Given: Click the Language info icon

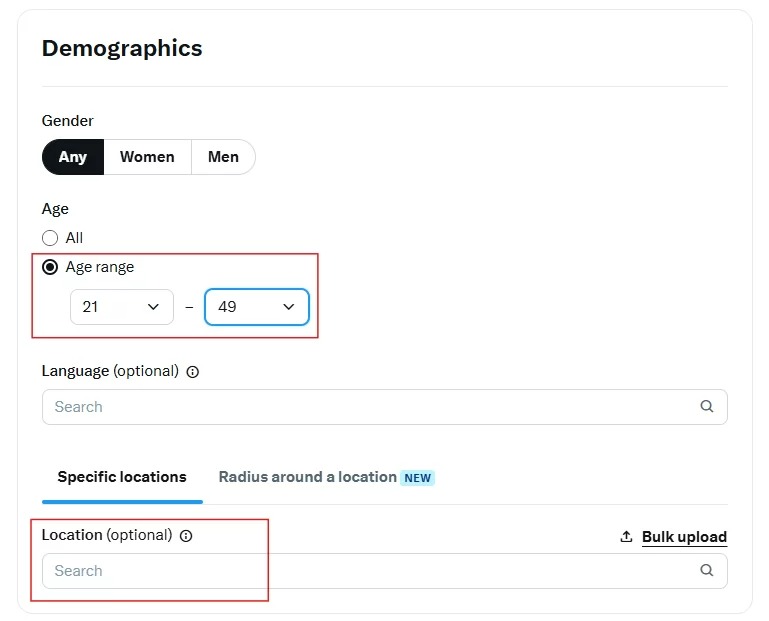Looking at the screenshot, I should pos(193,372).
